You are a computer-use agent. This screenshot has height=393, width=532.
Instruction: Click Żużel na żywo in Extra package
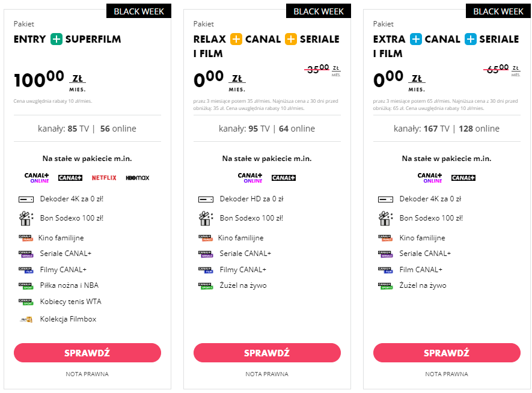423,285
